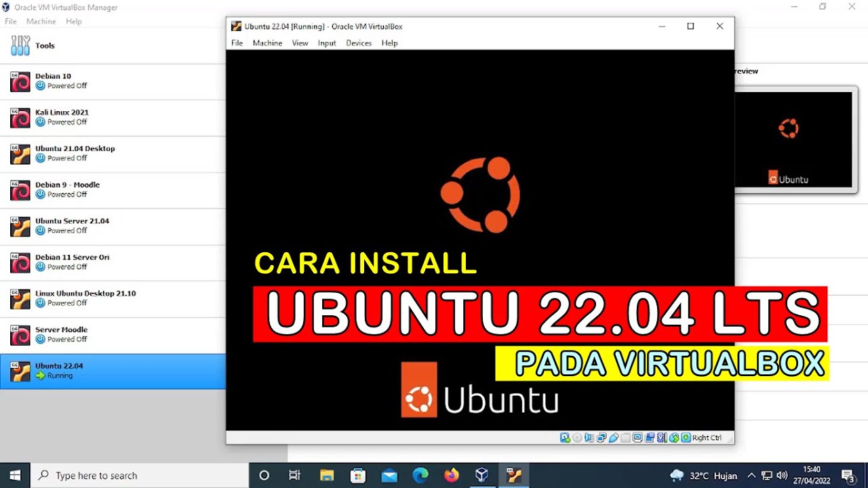Click the Windows Start button
868x488 pixels.
tap(15, 475)
